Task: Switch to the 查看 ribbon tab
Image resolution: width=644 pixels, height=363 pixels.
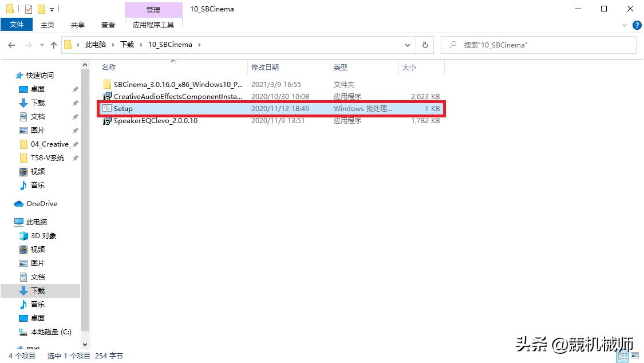Action: pos(108,25)
